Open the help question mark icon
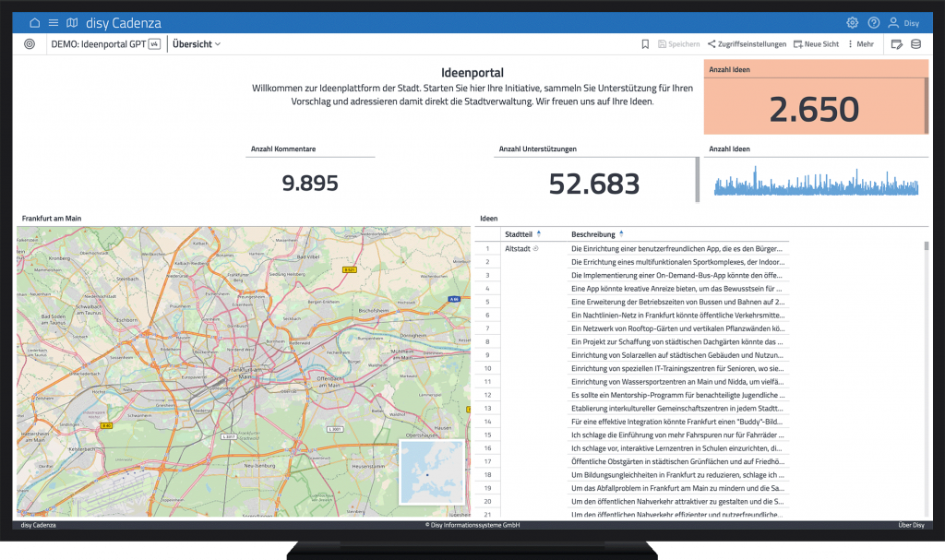This screenshot has width=945, height=560. (x=873, y=23)
